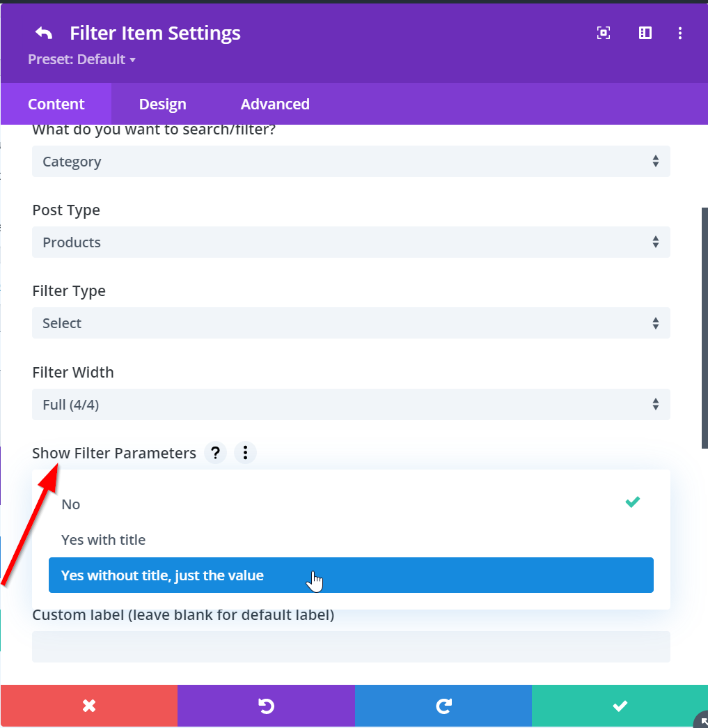The width and height of the screenshot is (708, 728).
Task: Click the blue redo button
Action: click(443, 706)
